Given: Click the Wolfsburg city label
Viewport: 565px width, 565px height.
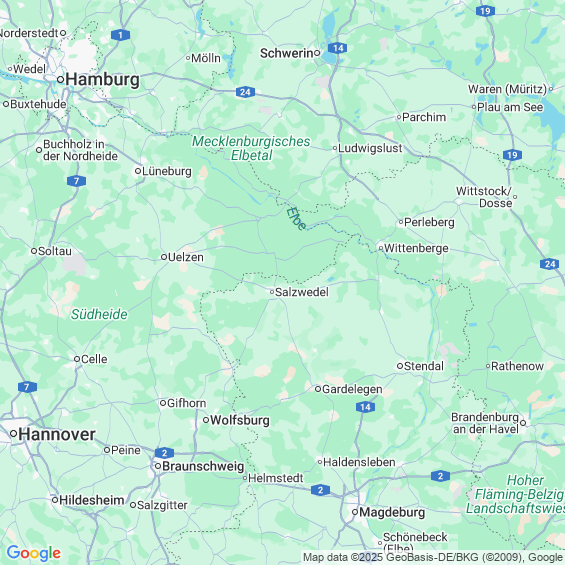Looking at the screenshot, I should coord(240,420).
